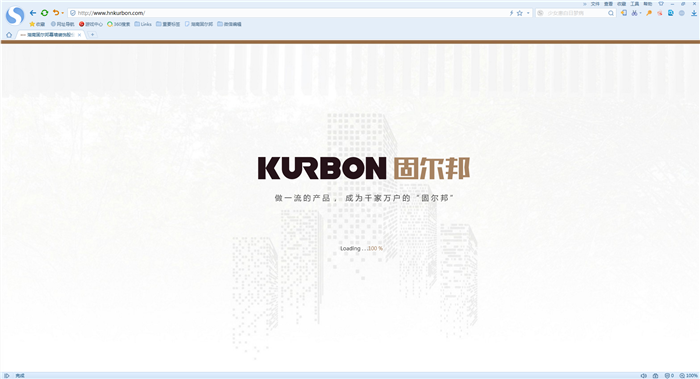Go back with the blue arrow button

point(33,13)
